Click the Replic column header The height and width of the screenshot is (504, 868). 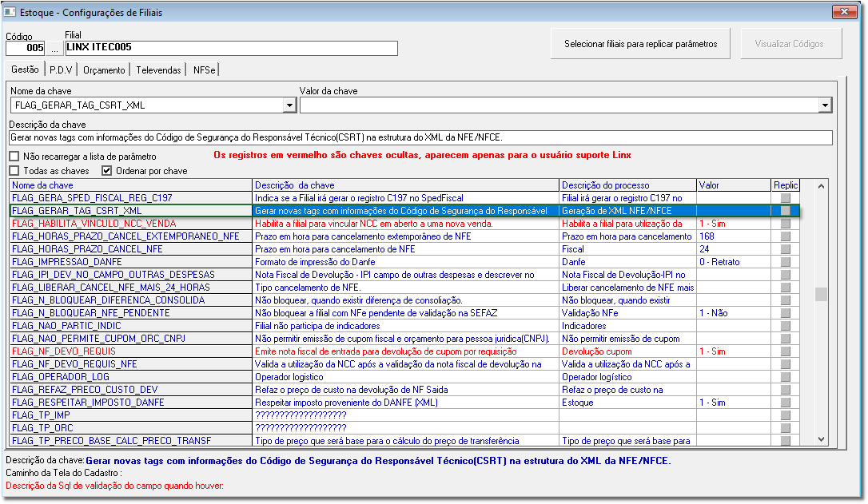(786, 185)
